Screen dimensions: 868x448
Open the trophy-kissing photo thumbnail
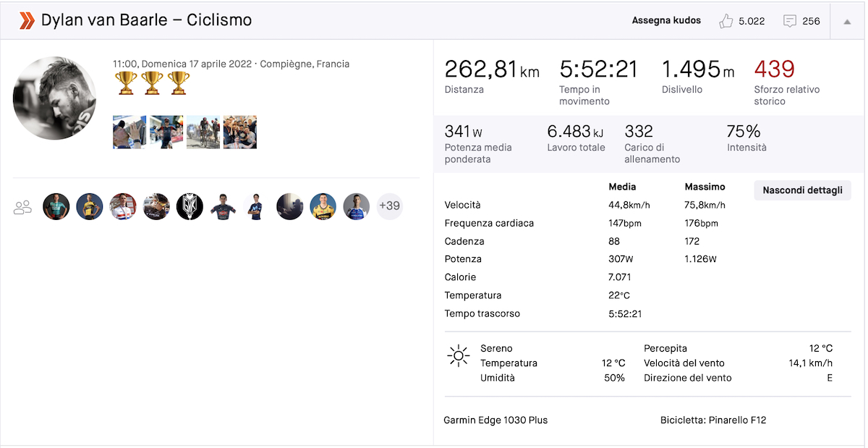pos(129,132)
